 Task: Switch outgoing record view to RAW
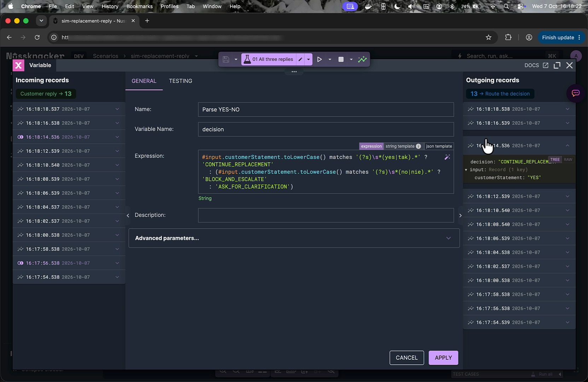pos(568,160)
